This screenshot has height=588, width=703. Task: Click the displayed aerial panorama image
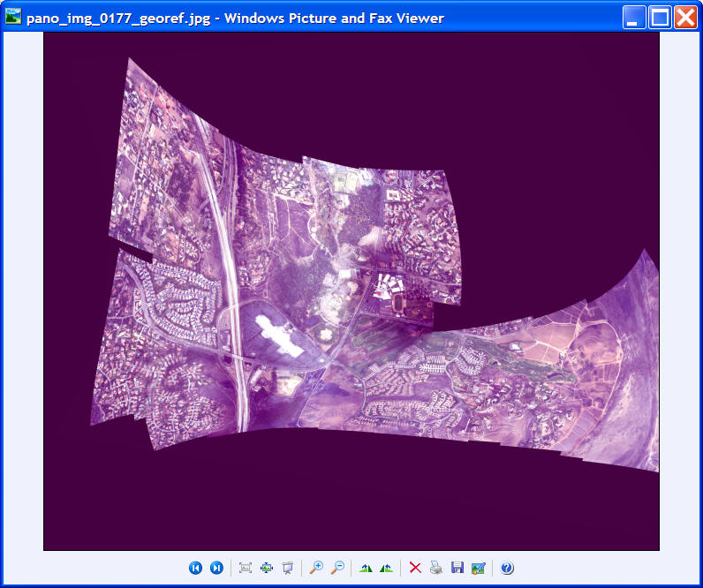351,291
